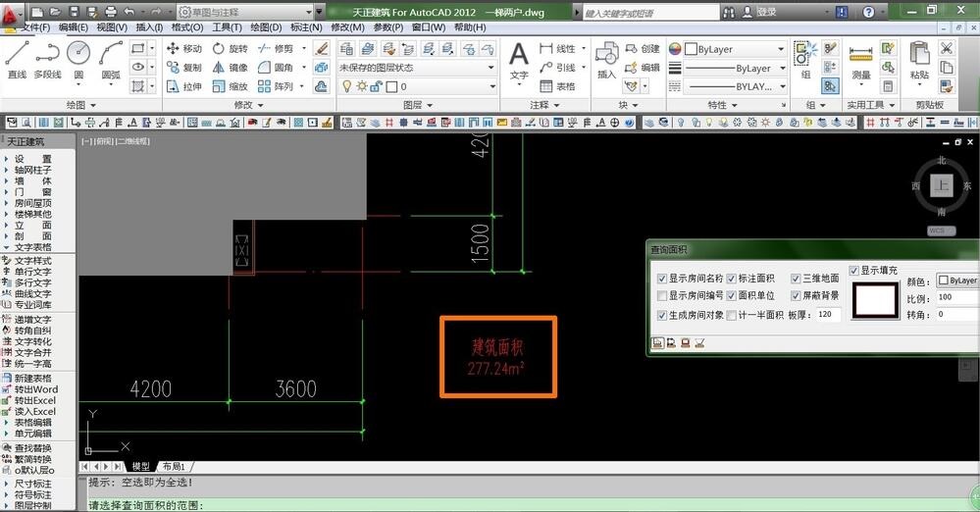Image resolution: width=980 pixels, height=512 pixels.
Task: Click the 粘贴 (Paste) clipboard icon
Action: pyautogui.click(x=919, y=61)
